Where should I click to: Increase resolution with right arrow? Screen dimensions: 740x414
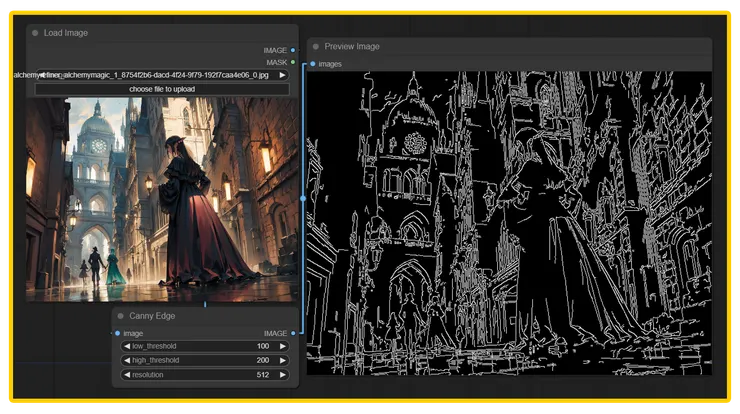pyautogui.click(x=283, y=375)
